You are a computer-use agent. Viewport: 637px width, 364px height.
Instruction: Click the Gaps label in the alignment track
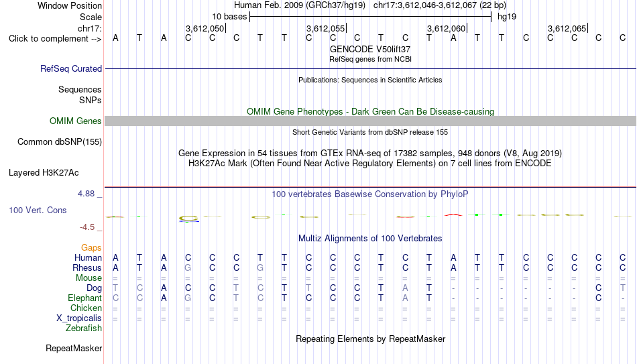[91, 248]
